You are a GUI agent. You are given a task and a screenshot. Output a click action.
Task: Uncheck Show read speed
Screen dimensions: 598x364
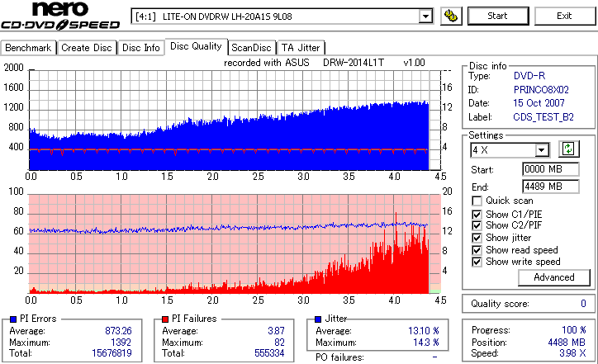tap(477, 250)
